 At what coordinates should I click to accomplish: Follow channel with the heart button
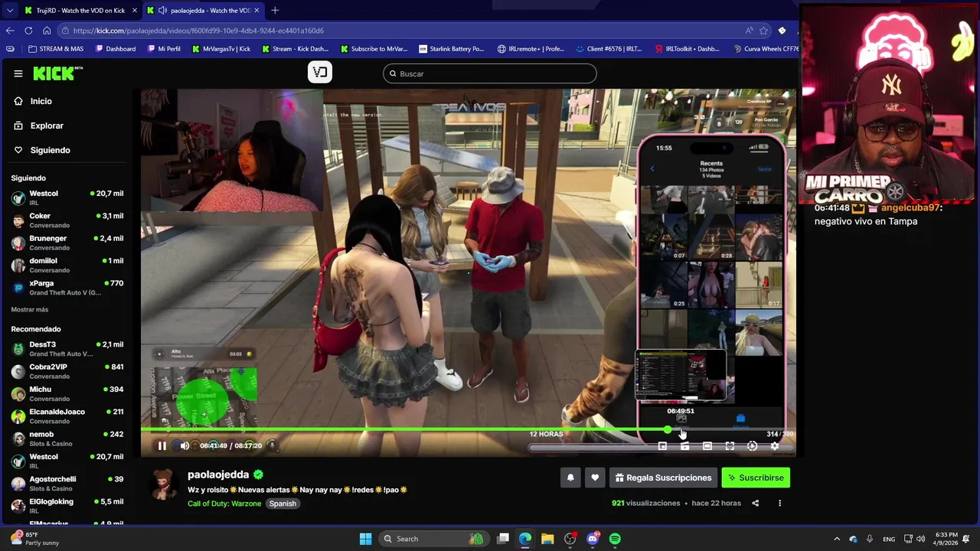(595, 478)
